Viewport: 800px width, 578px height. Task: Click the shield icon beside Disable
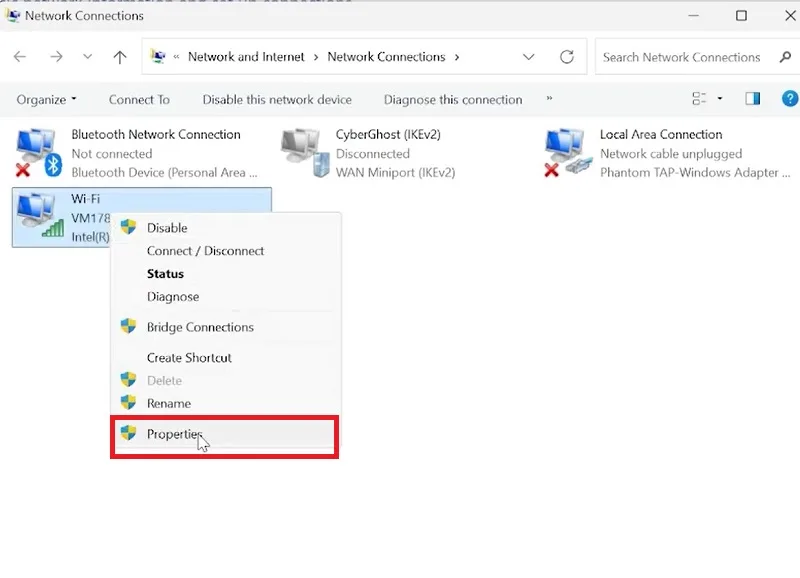(129, 227)
